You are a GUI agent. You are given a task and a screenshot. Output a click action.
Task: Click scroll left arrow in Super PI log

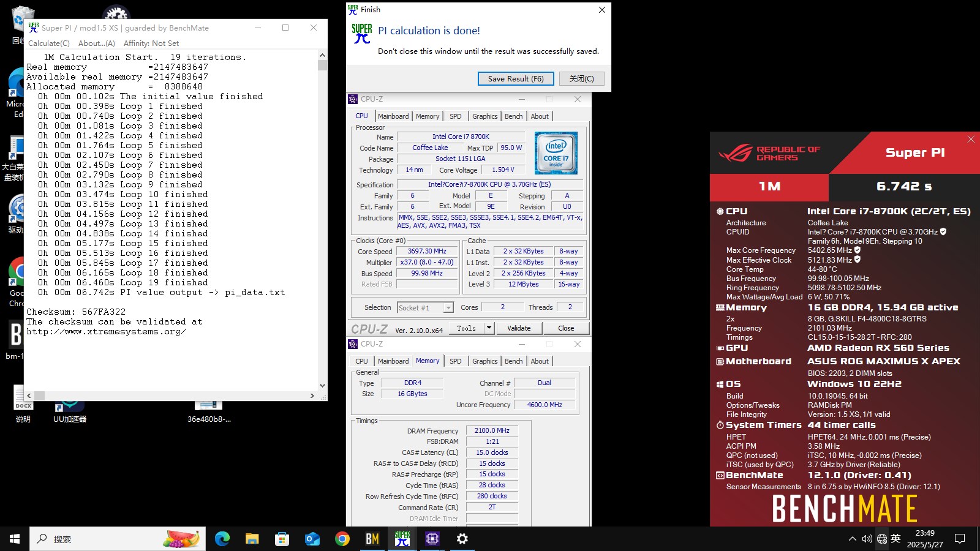tap(29, 396)
